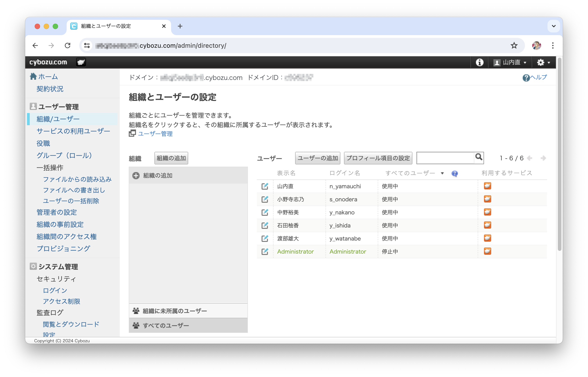This screenshot has width=588, height=377.
Task: Click the service icon in 小野寺志乃 row
Action: point(487,199)
